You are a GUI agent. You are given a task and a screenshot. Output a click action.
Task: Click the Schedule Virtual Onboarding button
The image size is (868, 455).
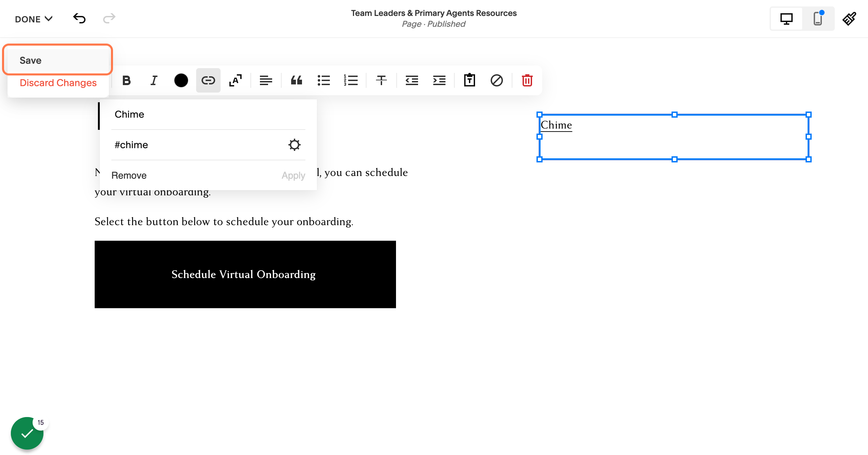[245, 274]
